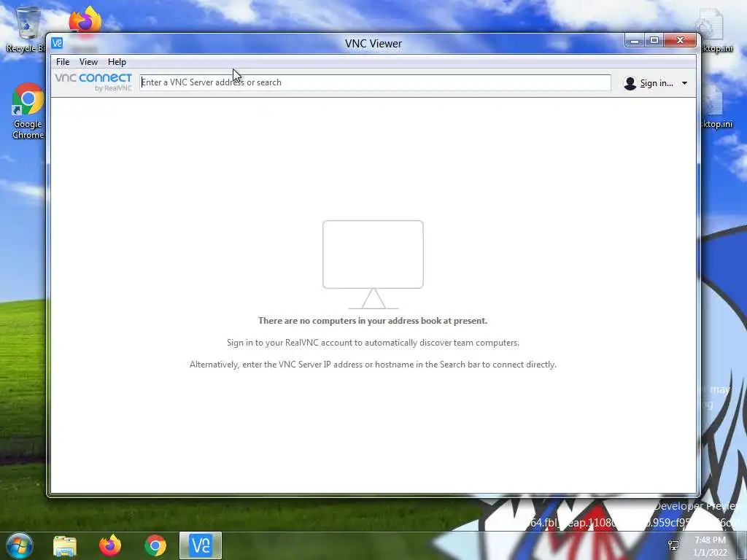Select the 'There are no computers' message text

click(373, 321)
